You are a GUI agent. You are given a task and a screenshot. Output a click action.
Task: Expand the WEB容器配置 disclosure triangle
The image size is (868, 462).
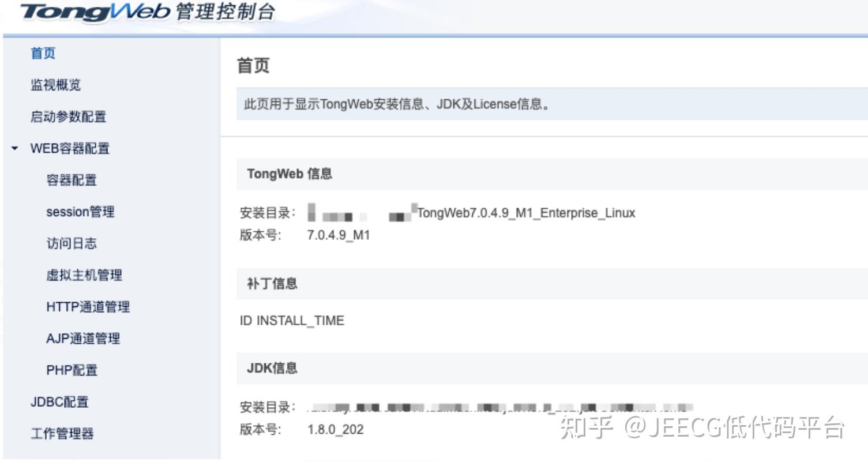click(x=14, y=148)
